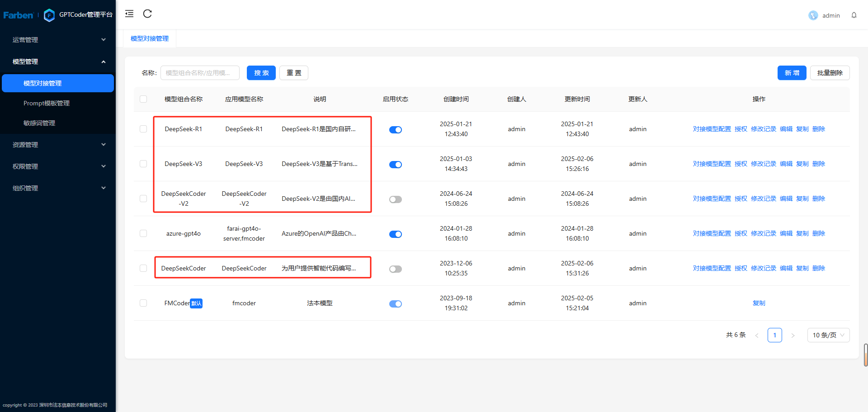This screenshot has height=412, width=868.
Task: Enable the DeepSeekCoder-V2 toggle
Action: click(395, 199)
